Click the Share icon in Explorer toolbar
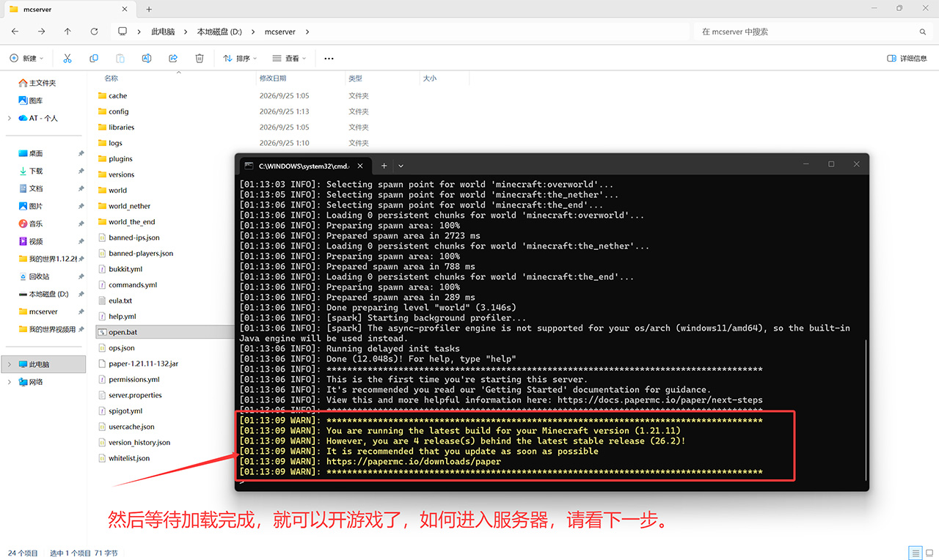939x560 pixels. (x=173, y=58)
